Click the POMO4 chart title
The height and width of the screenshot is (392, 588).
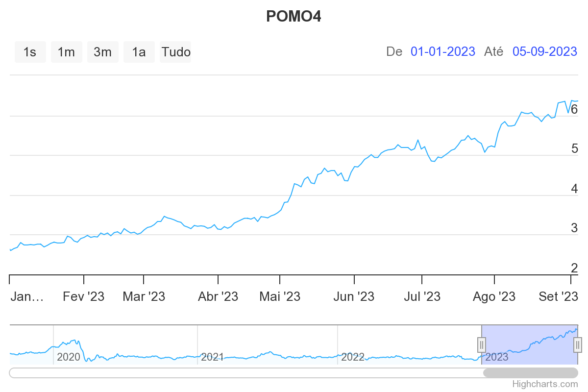click(294, 17)
